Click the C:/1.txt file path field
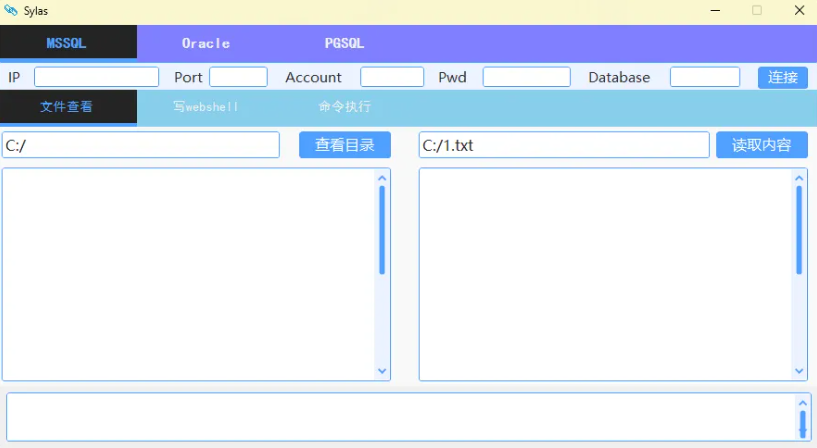Viewport: 817px width, 448px height. click(x=564, y=145)
